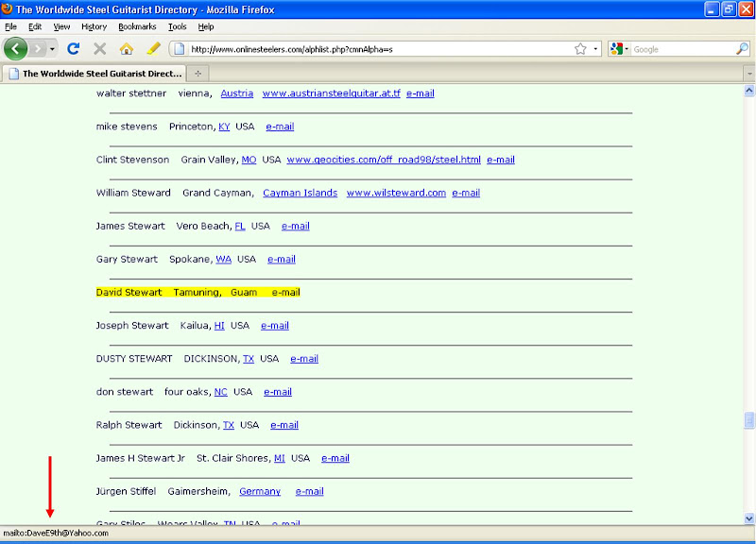Go back with the green Back arrow

[x=15, y=49]
